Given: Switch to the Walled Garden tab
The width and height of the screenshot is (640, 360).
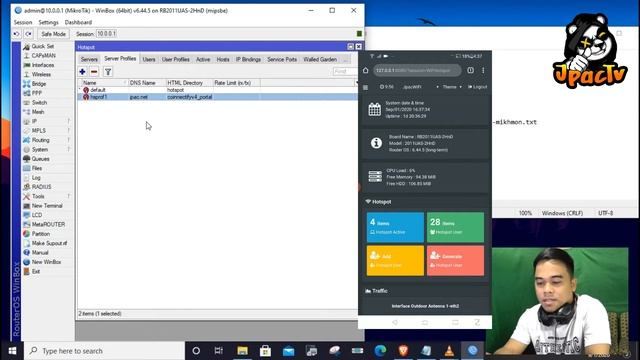Looking at the screenshot, I should pyautogui.click(x=320, y=60).
